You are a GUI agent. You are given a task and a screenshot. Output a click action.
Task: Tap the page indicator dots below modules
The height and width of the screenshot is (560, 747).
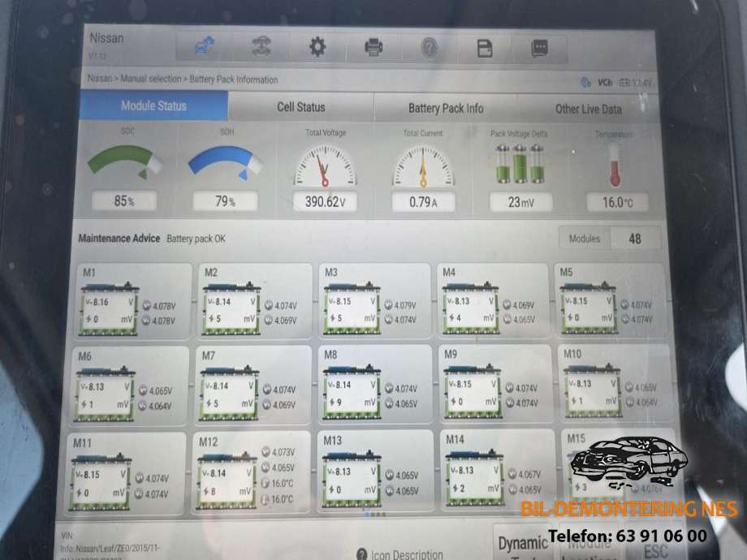[x=375, y=515]
